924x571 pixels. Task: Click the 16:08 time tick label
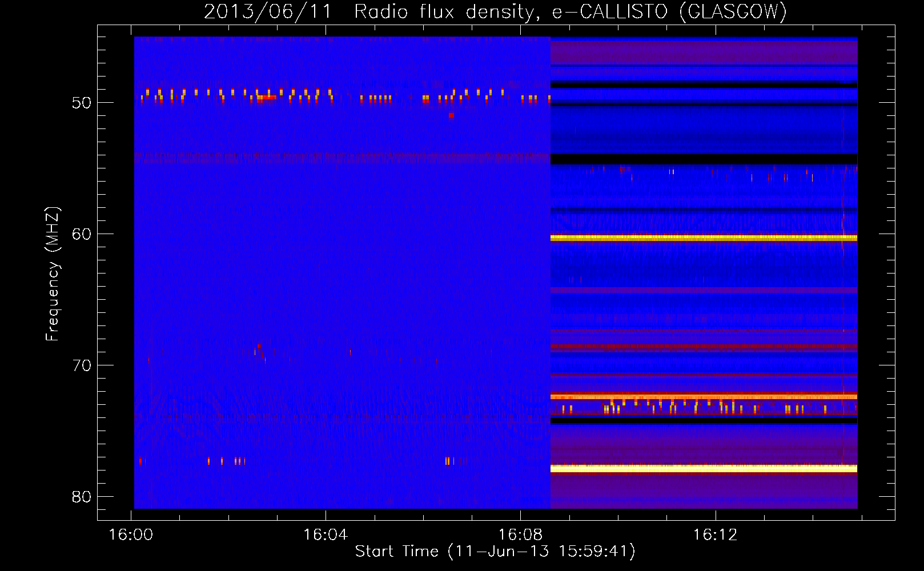coord(520,535)
